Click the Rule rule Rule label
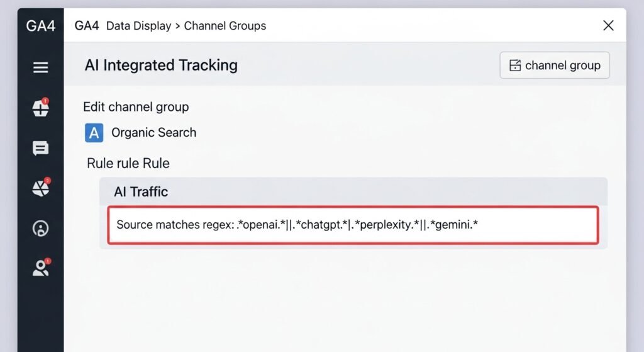This screenshot has height=352, width=644. pyautogui.click(x=128, y=163)
